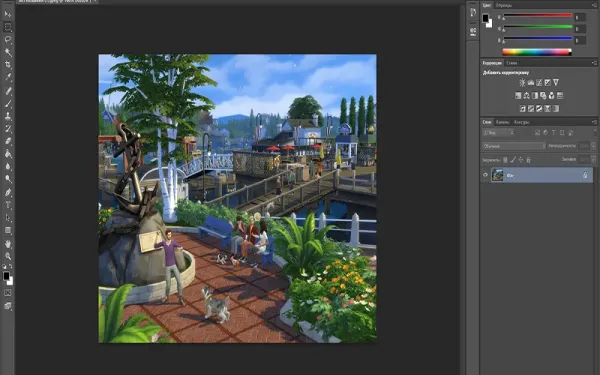600x375 pixels.
Task: Select the Eyedropper tool
Action: point(8,77)
